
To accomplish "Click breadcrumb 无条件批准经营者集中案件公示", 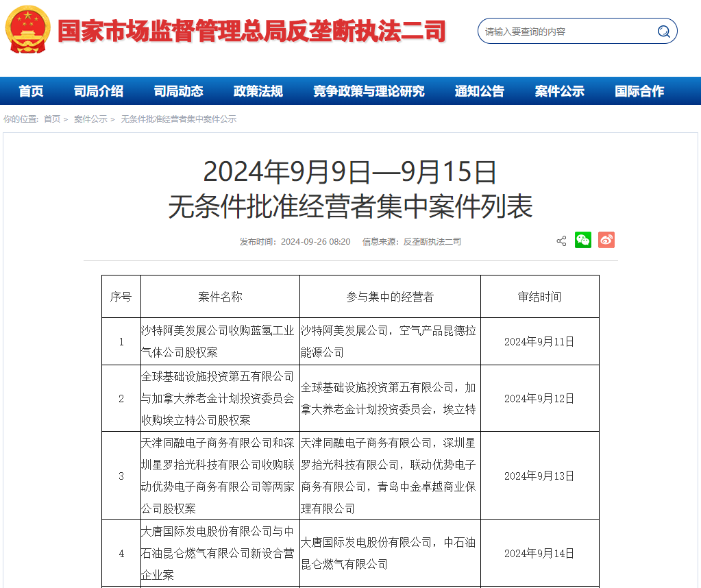I will pyautogui.click(x=178, y=119).
